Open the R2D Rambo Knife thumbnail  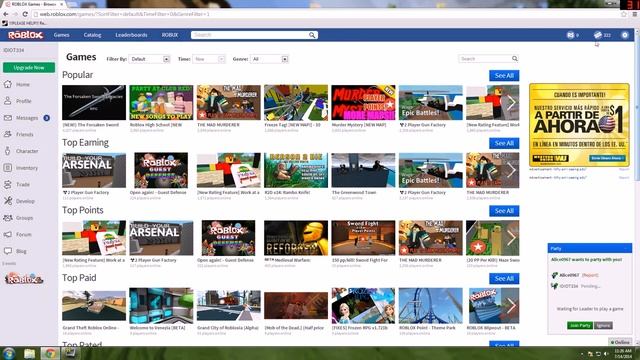click(x=296, y=170)
